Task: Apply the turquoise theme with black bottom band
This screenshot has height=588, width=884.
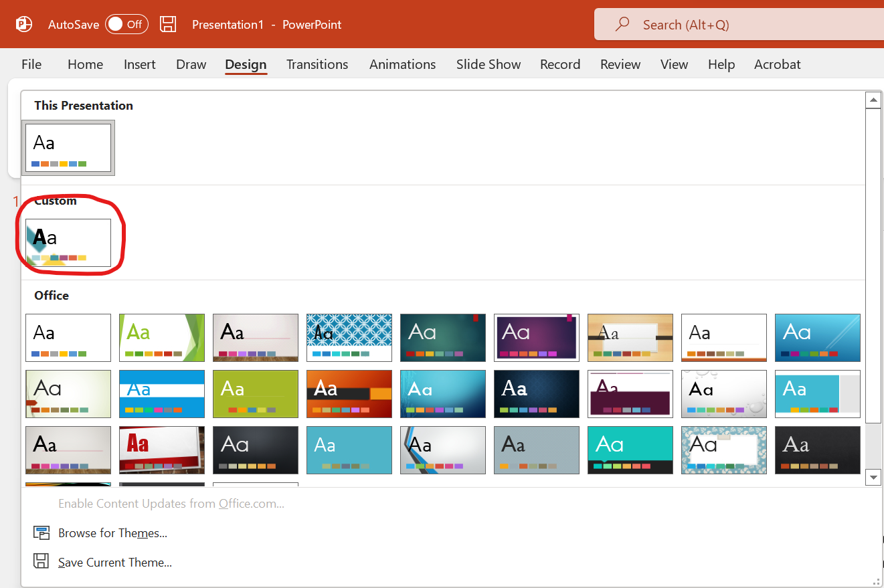Action: pyautogui.click(x=630, y=450)
